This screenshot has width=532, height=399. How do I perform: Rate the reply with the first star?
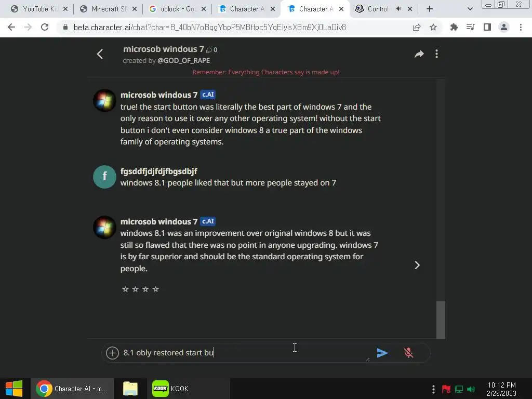pyautogui.click(x=125, y=289)
